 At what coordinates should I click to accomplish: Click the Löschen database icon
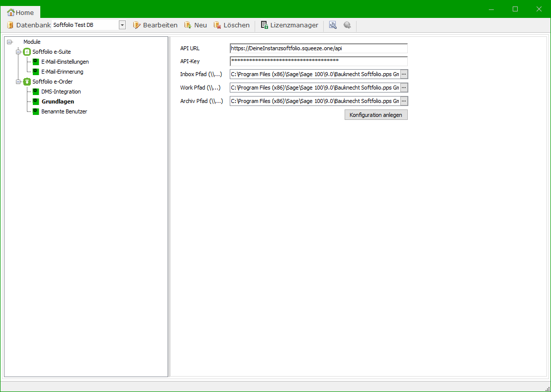click(217, 25)
